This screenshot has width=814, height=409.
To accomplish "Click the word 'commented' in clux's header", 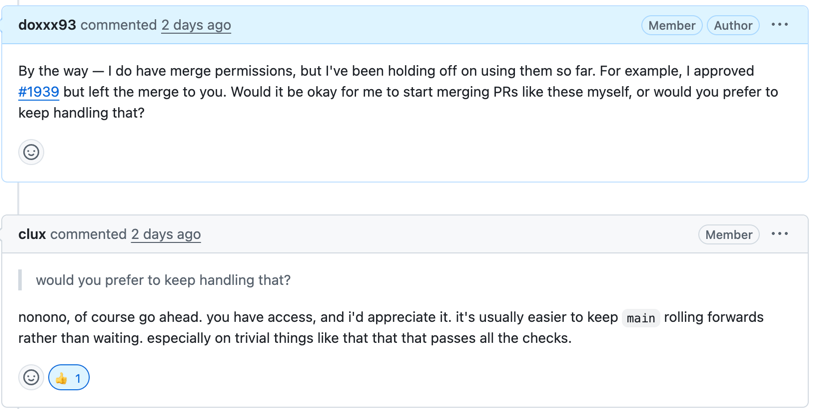I will click(88, 234).
